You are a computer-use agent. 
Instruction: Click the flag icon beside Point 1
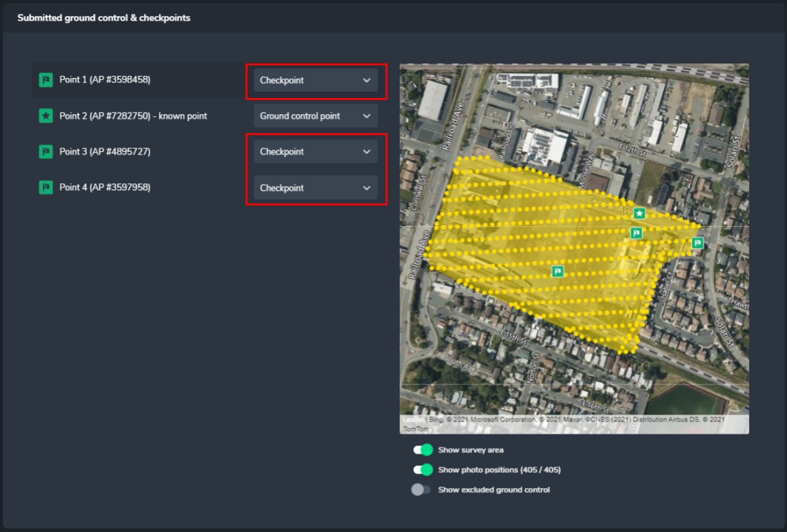click(x=46, y=80)
